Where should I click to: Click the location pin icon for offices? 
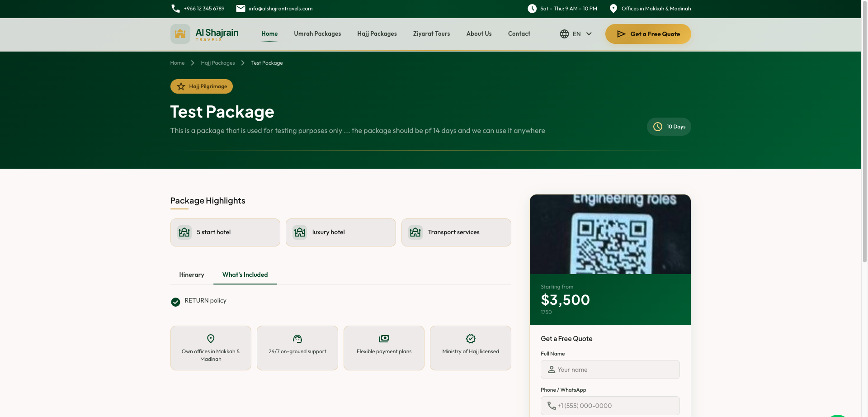pyautogui.click(x=613, y=9)
